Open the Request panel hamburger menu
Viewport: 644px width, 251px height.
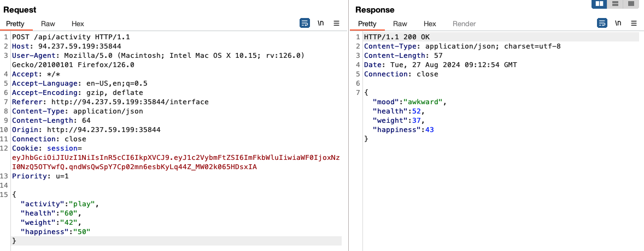click(x=337, y=23)
